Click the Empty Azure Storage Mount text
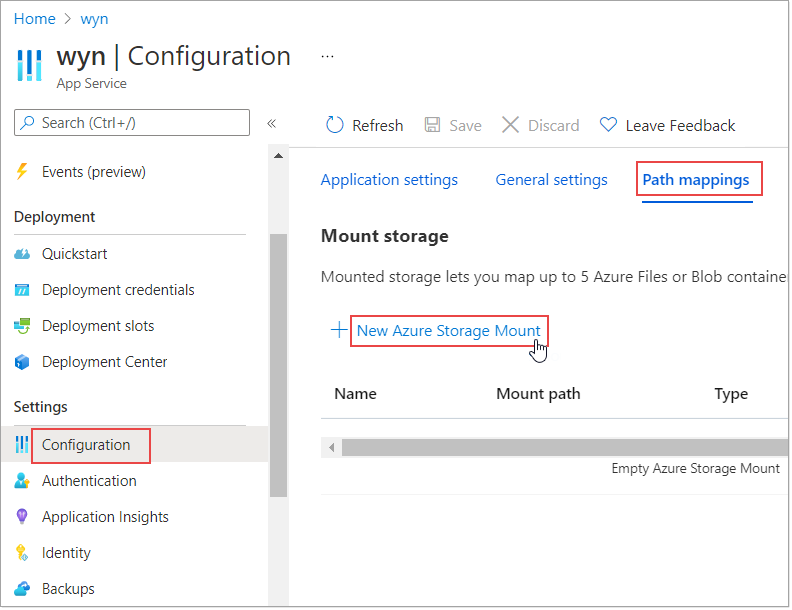 695,469
